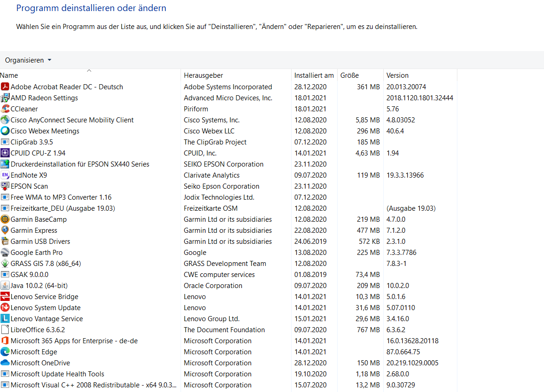Select the EndNote X9 icon
The height and width of the screenshot is (392, 544).
[5, 175]
